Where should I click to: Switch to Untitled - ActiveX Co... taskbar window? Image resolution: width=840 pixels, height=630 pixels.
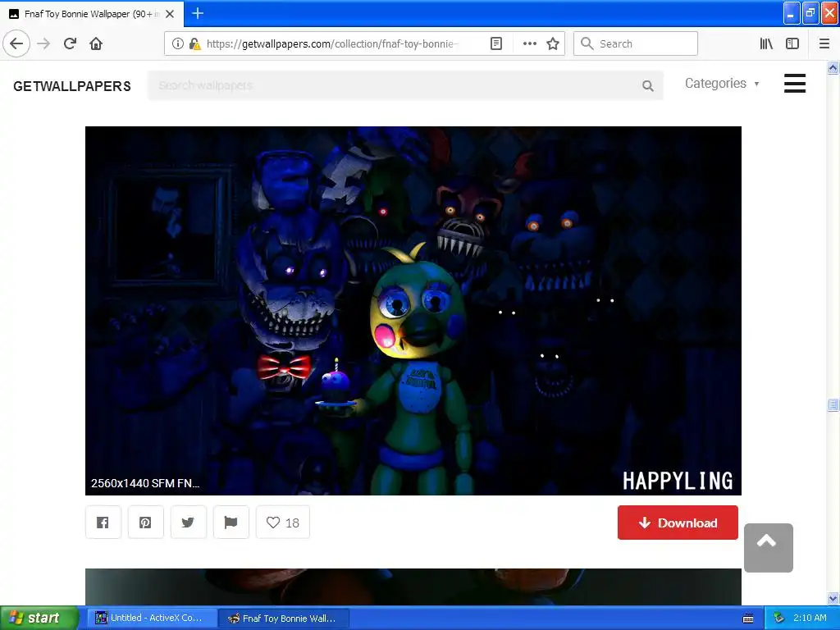click(x=150, y=619)
